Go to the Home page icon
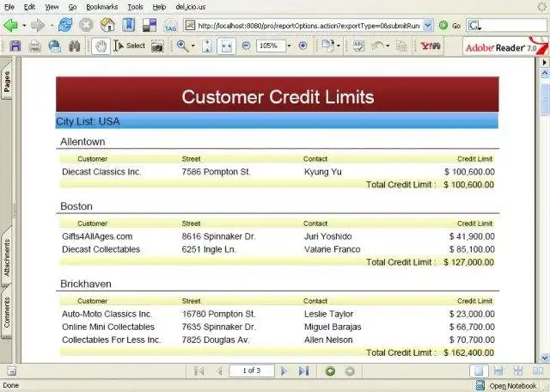The image size is (550, 392). pos(107,25)
